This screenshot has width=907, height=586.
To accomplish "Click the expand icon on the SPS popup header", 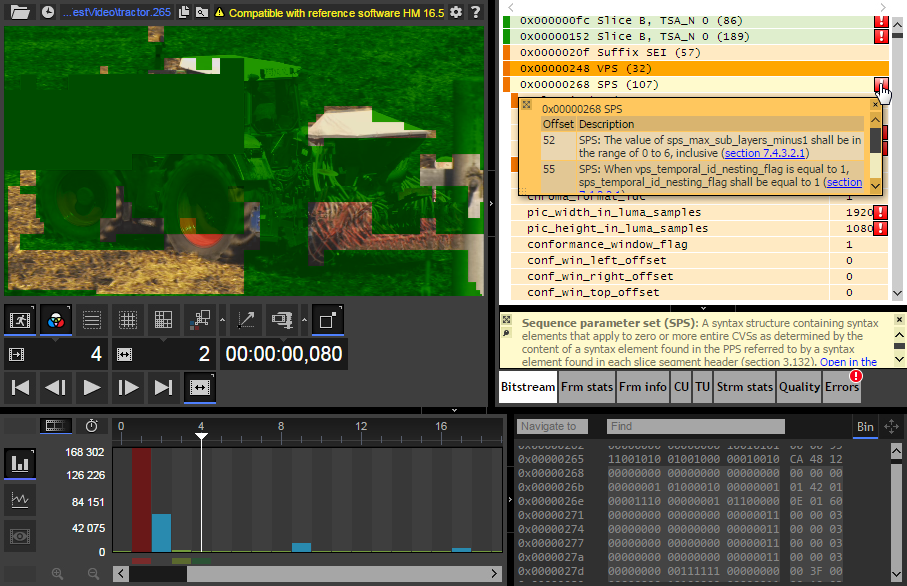I will 526,105.
